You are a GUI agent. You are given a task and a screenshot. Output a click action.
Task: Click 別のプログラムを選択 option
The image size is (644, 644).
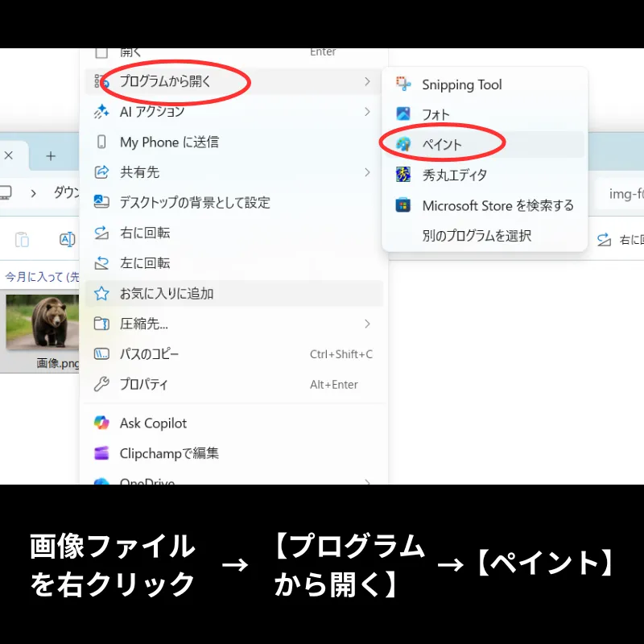click(477, 236)
